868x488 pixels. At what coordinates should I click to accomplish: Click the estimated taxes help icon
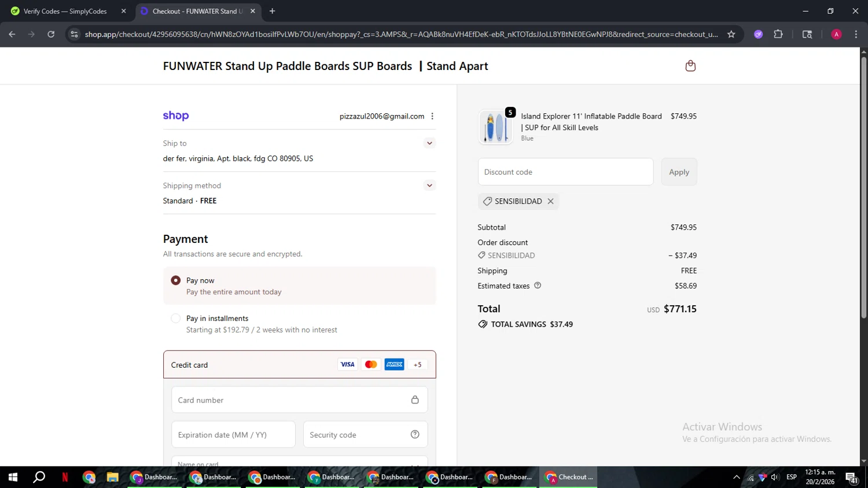[x=538, y=286]
